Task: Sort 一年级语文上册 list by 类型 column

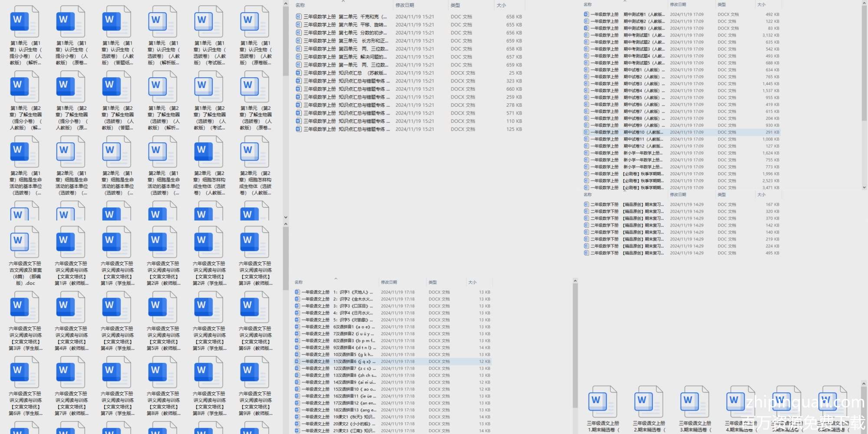Action: [x=432, y=282]
